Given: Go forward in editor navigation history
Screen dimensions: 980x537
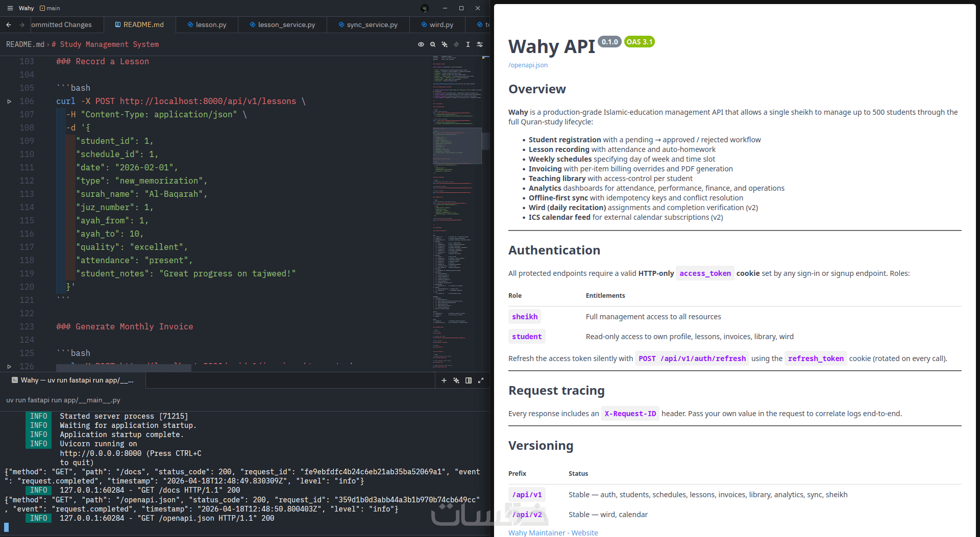Looking at the screenshot, I should [x=21, y=24].
